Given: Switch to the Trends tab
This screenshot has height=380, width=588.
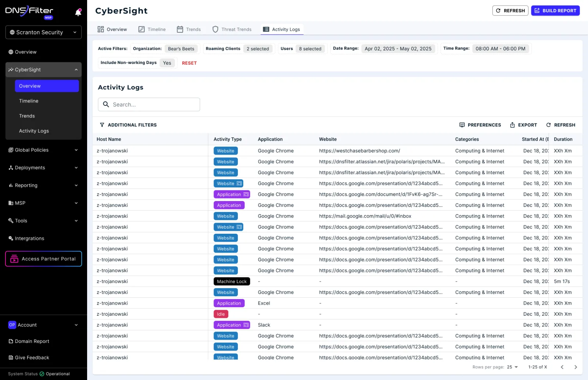Looking at the screenshot, I should pyautogui.click(x=189, y=29).
